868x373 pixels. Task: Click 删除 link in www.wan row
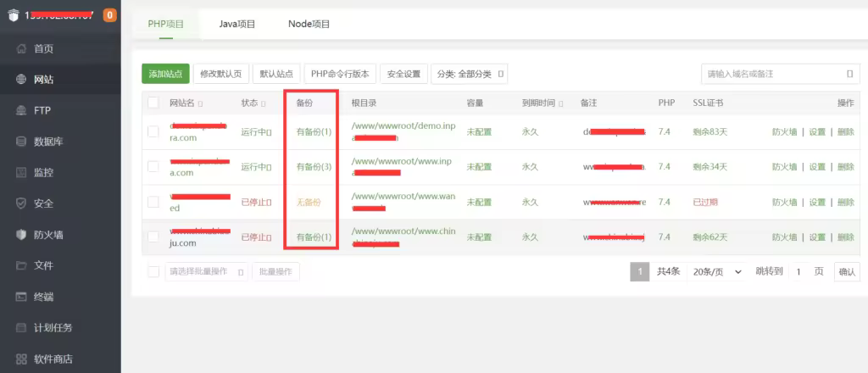[x=846, y=202]
